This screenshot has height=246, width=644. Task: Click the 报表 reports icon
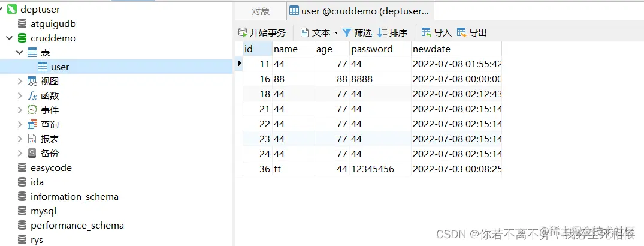[x=32, y=139]
